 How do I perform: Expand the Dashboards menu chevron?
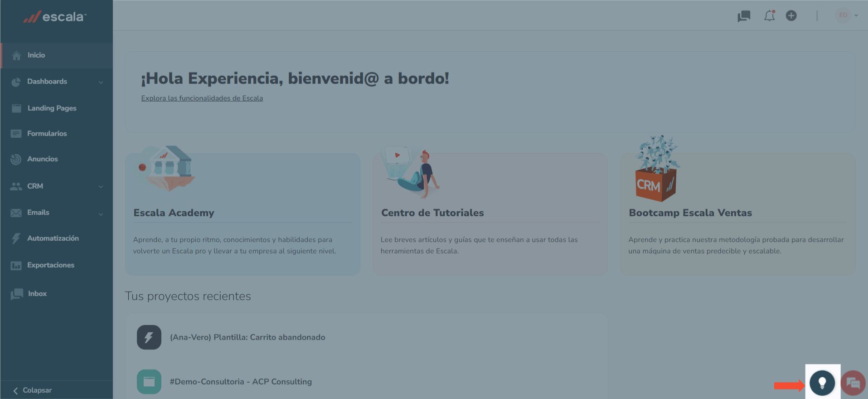click(101, 82)
